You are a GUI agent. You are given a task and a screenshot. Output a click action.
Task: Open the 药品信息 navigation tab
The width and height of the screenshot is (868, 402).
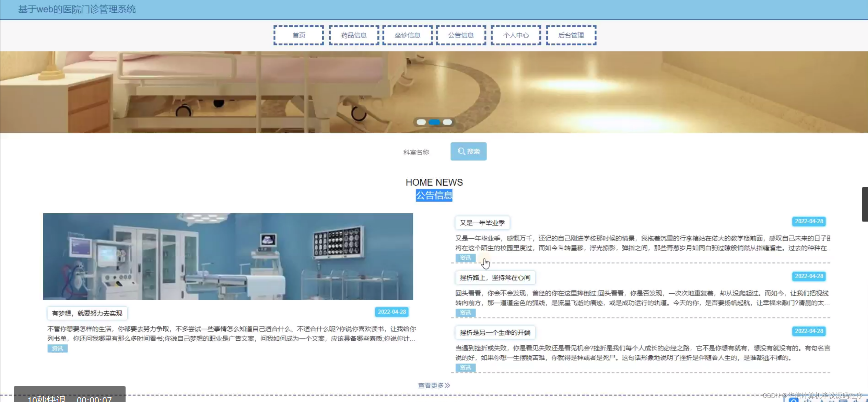[x=354, y=35]
